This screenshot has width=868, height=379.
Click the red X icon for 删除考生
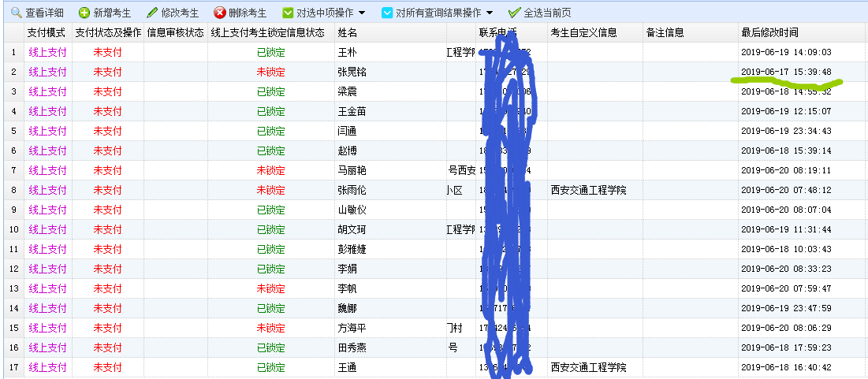pos(220,13)
